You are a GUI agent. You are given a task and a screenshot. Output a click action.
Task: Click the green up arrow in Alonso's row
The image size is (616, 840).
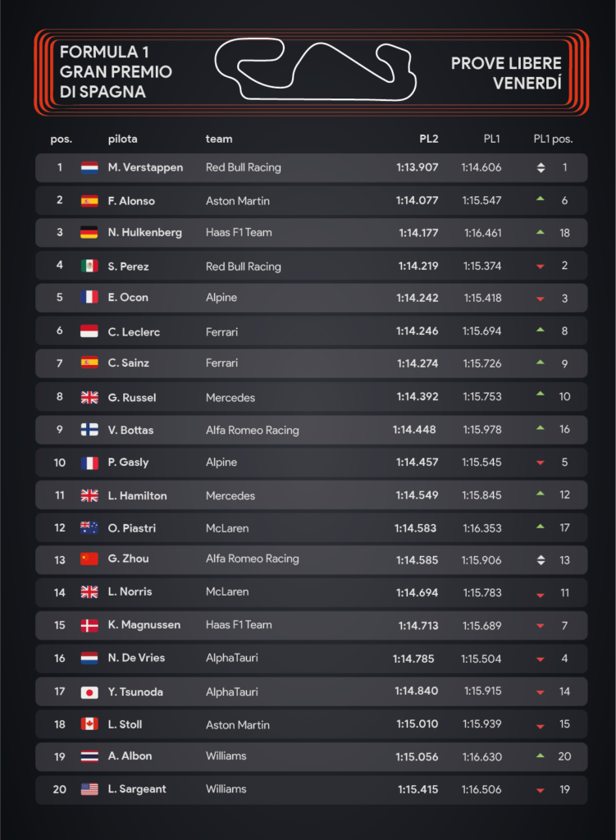pos(541,199)
